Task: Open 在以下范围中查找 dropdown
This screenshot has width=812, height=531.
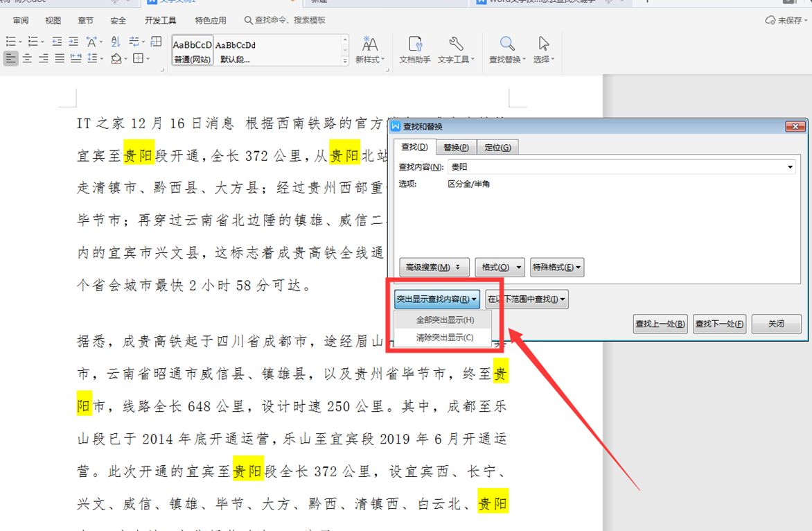Action: click(527, 299)
